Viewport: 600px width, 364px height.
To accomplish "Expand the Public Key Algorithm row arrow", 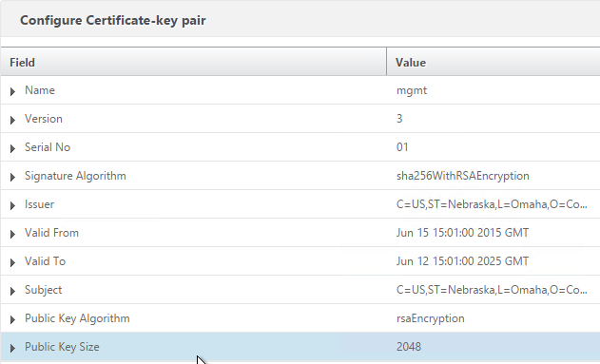I will pyautogui.click(x=12, y=319).
